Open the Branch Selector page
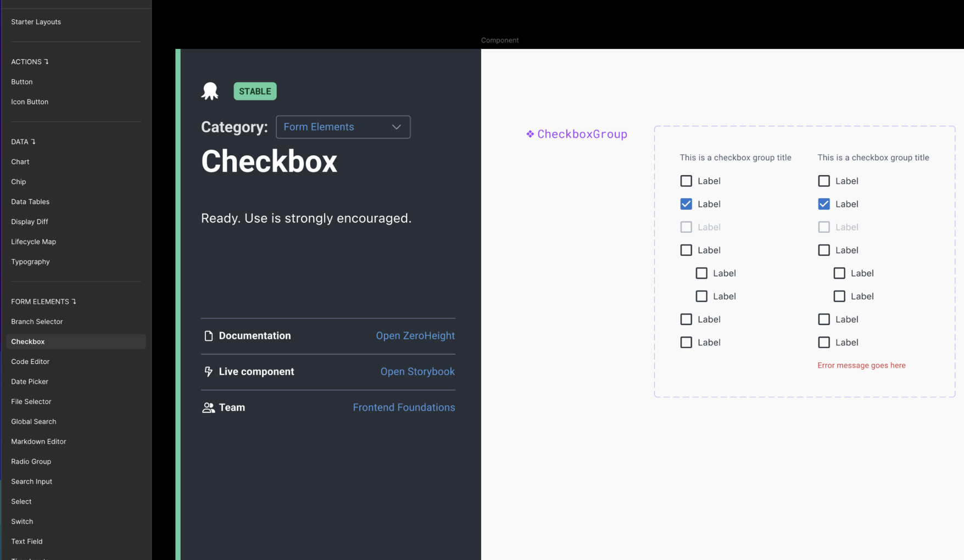The width and height of the screenshot is (964, 560). point(37,322)
